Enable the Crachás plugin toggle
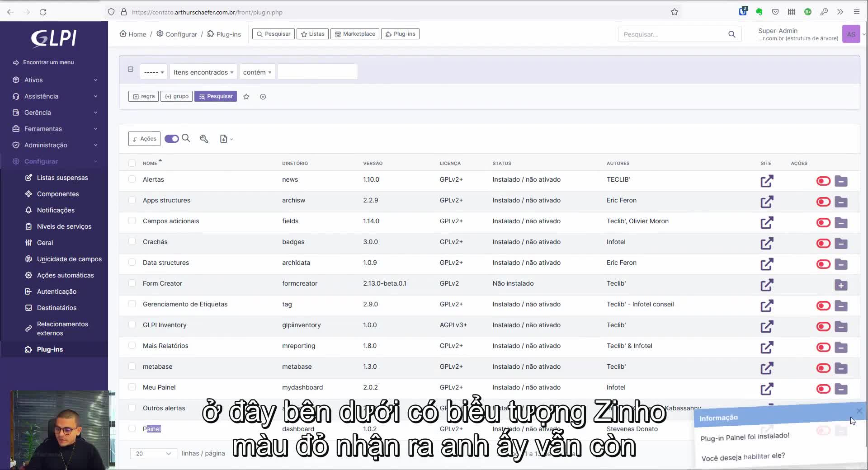The width and height of the screenshot is (868, 470). (x=823, y=243)
